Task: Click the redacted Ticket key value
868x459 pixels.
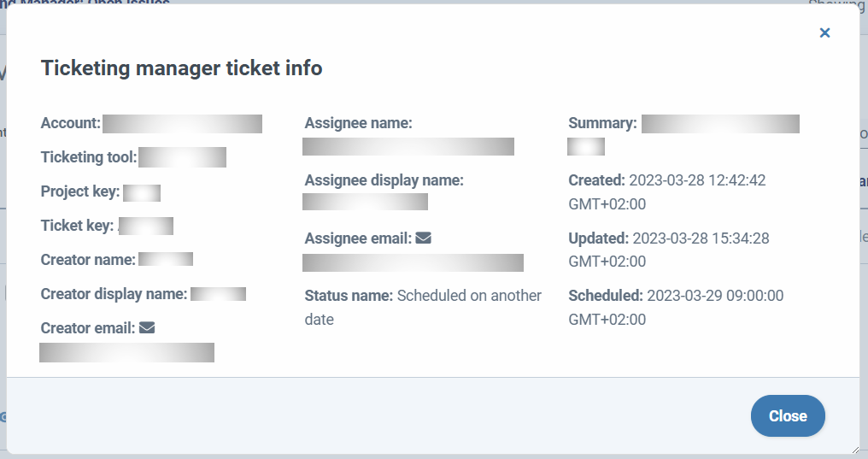Action: 145,226
